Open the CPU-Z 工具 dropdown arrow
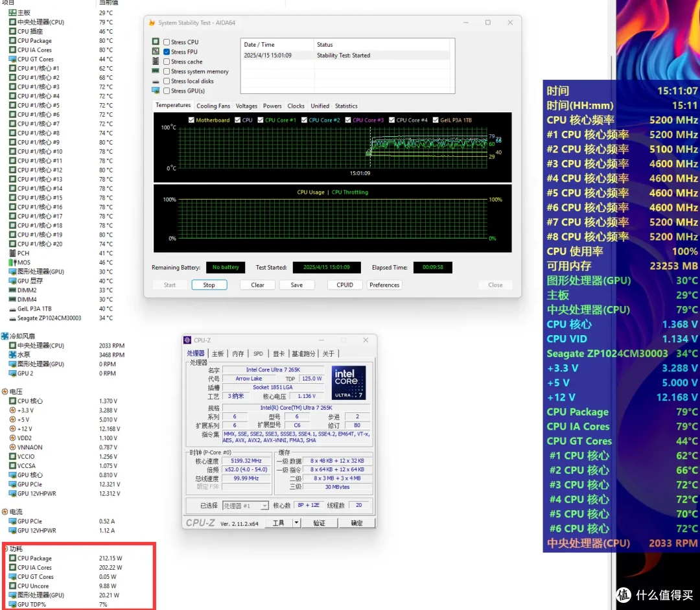 pyautogui.click(x=296, y=523)
